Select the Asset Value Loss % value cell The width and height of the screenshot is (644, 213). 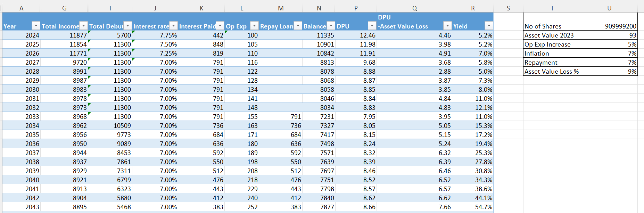tap(609, 71)
